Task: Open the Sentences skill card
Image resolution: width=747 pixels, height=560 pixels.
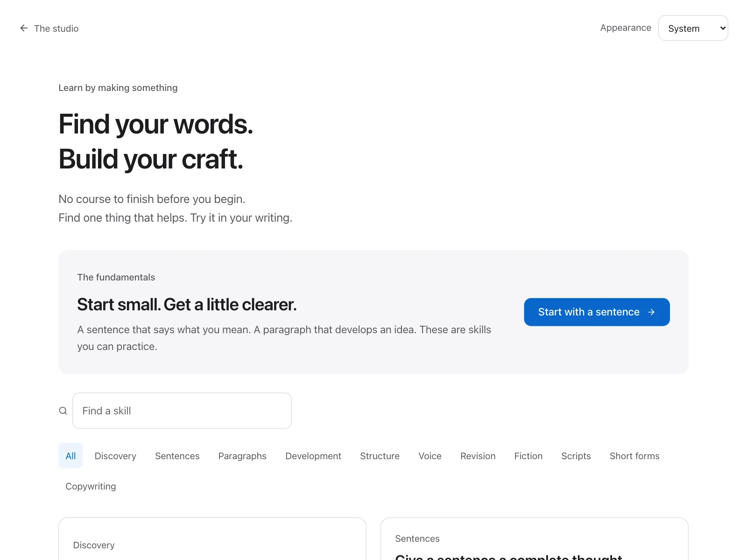Action: (x=535, y=539)
